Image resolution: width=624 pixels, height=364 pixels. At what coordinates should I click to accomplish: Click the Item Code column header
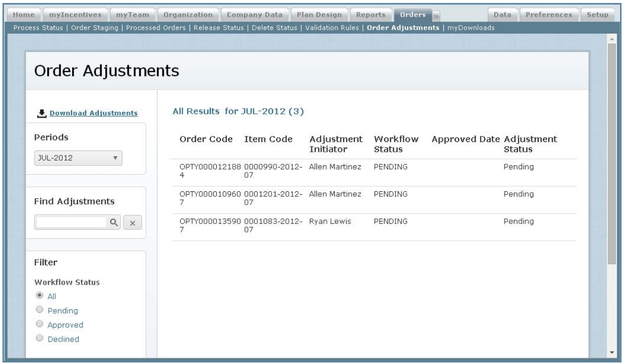(x=268, y=139)
